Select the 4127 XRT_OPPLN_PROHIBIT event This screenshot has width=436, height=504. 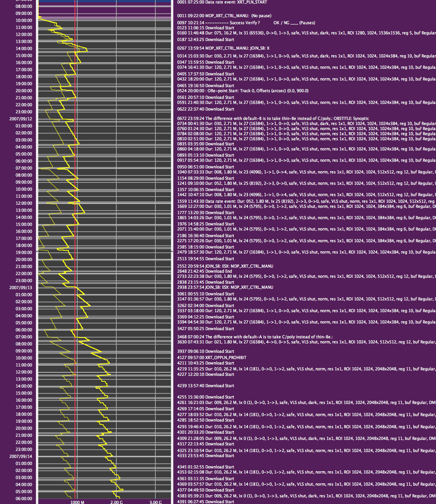pyautogui.click(x=212, y=357)
